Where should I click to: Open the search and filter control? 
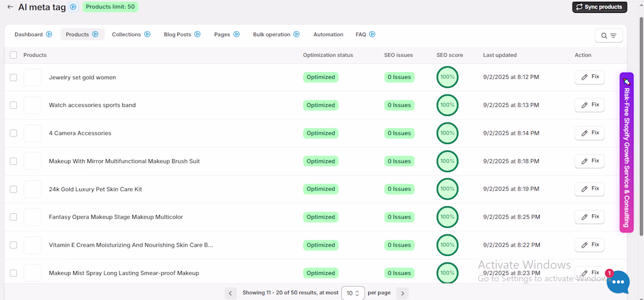click(609, 36)
